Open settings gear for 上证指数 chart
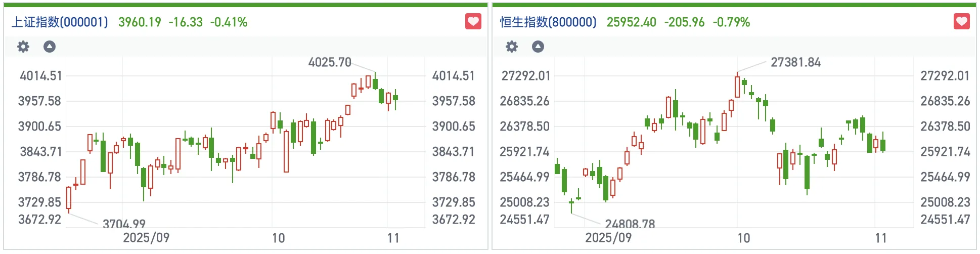The width and height of the screenshot is (980, 254). 23,47
